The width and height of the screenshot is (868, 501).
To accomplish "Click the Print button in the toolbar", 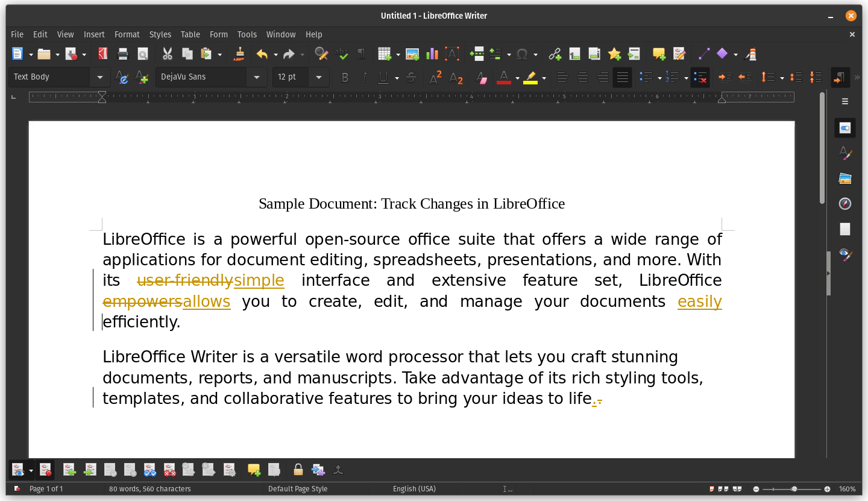I will coord(123,54).
